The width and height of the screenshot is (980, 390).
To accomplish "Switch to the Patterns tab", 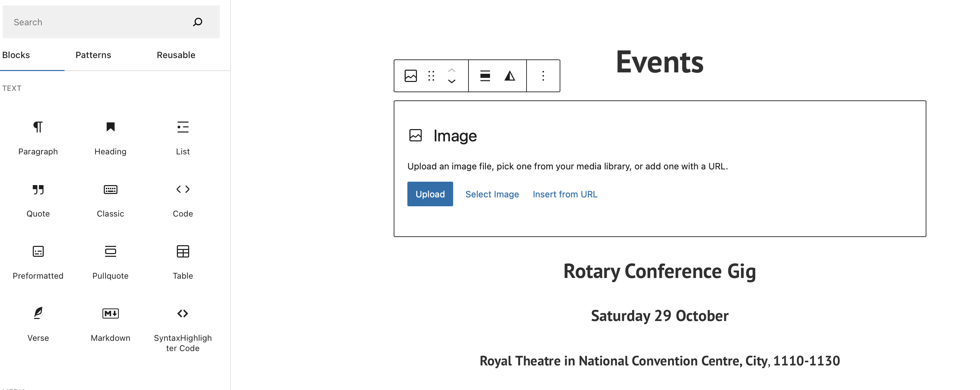I will pyautogui.click(x=93, y=55).
